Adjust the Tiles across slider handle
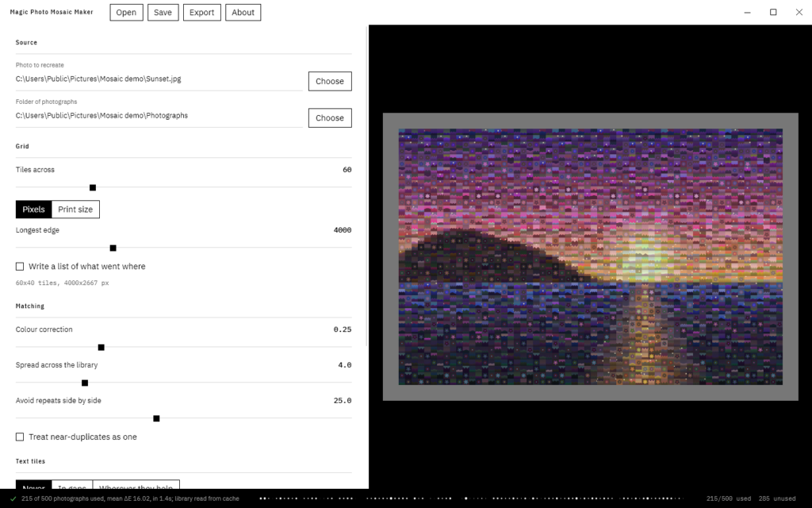The width and height of the screenshot is (812, 508). [93, 187]
